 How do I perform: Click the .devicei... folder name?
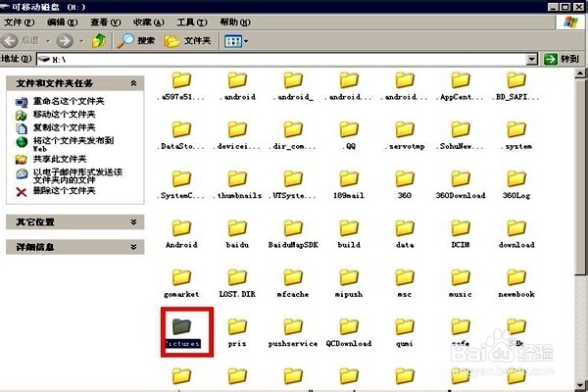click(x=237, y=147)
